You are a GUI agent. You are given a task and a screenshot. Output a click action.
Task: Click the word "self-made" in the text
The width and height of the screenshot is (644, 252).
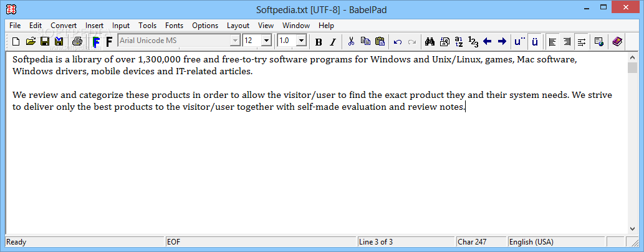pyautogui.click(x=317, y=108)
